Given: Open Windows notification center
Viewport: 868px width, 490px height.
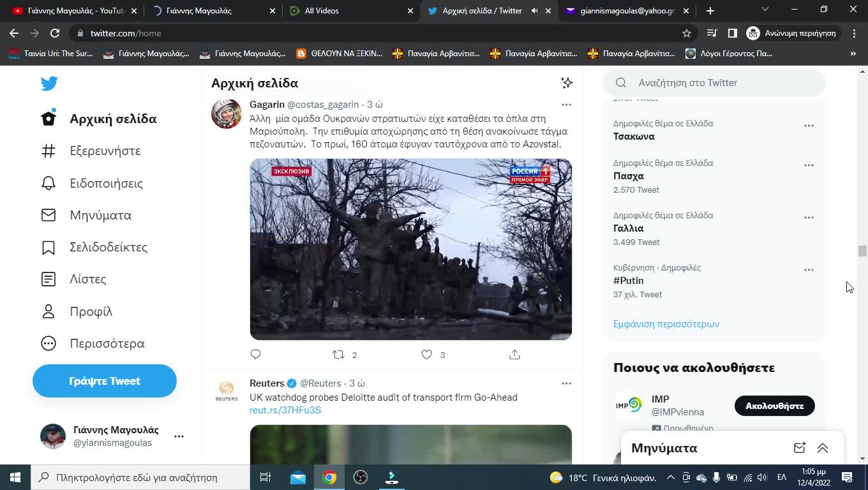Looking at the screenshot, I should (x=847, y=477).
